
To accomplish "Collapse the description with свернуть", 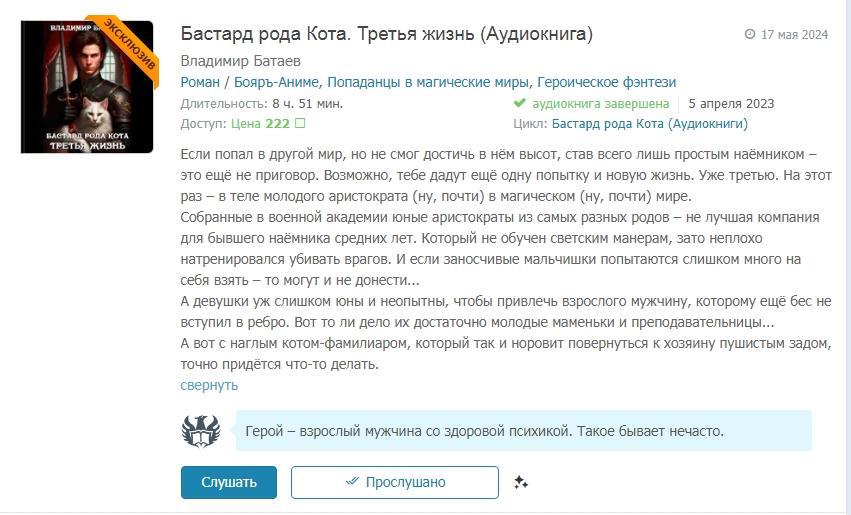I will (209, 385).
